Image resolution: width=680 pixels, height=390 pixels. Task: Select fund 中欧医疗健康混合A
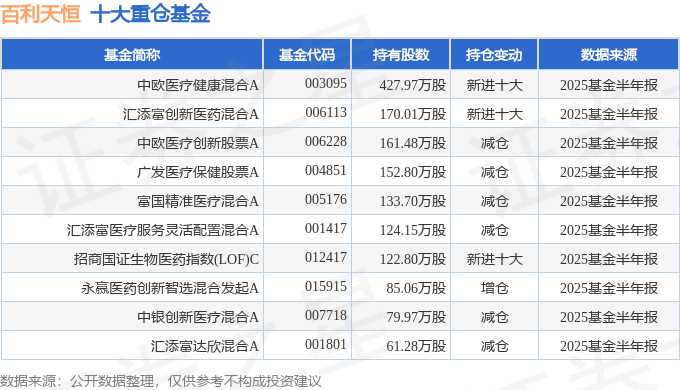[198, 85]
